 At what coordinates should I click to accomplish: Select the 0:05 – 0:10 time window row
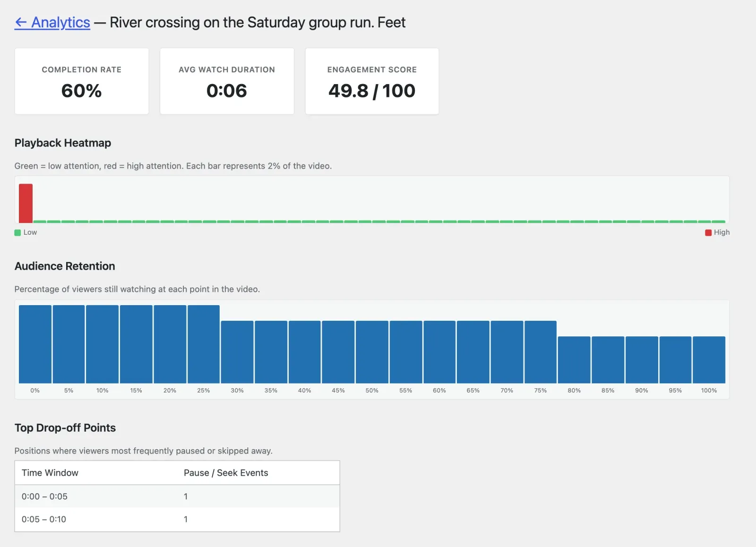[x=177, y=519]
